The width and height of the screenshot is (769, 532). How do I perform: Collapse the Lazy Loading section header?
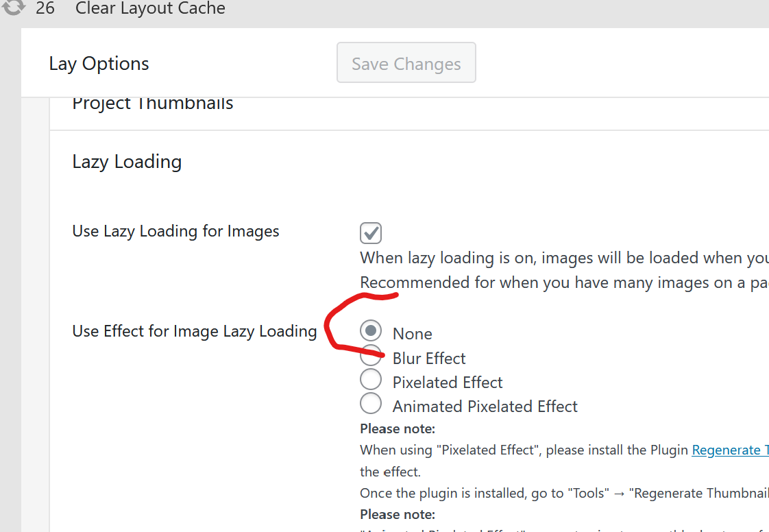[127, 162]
